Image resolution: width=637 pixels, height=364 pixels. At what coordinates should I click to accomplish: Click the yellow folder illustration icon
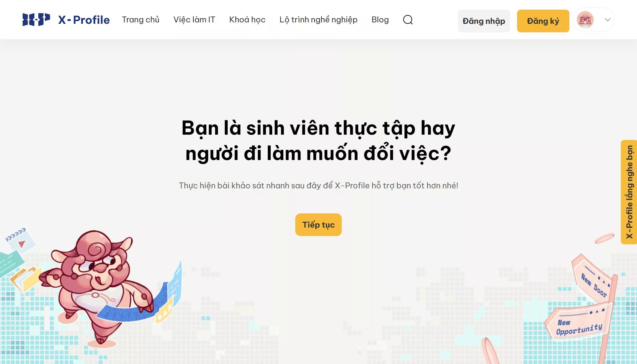tap(26, 280)
